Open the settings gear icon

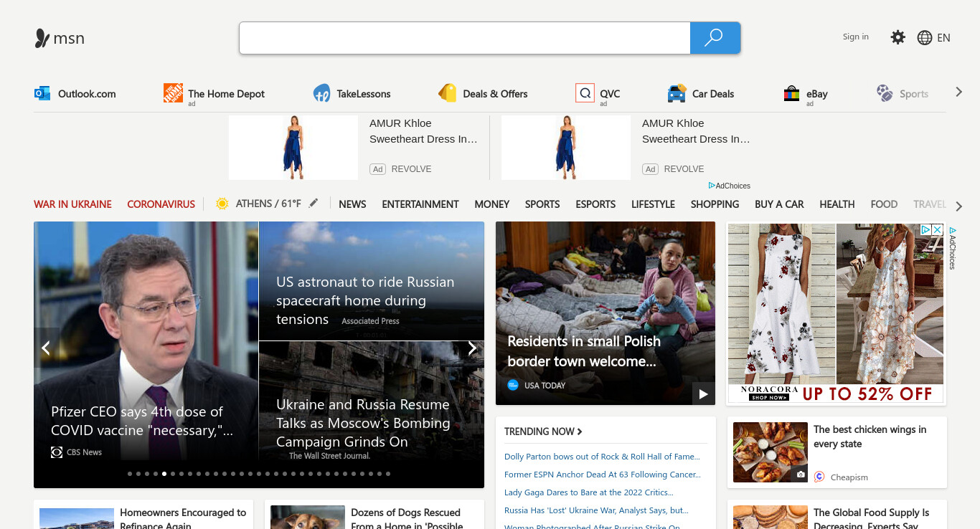pos(897,37)
